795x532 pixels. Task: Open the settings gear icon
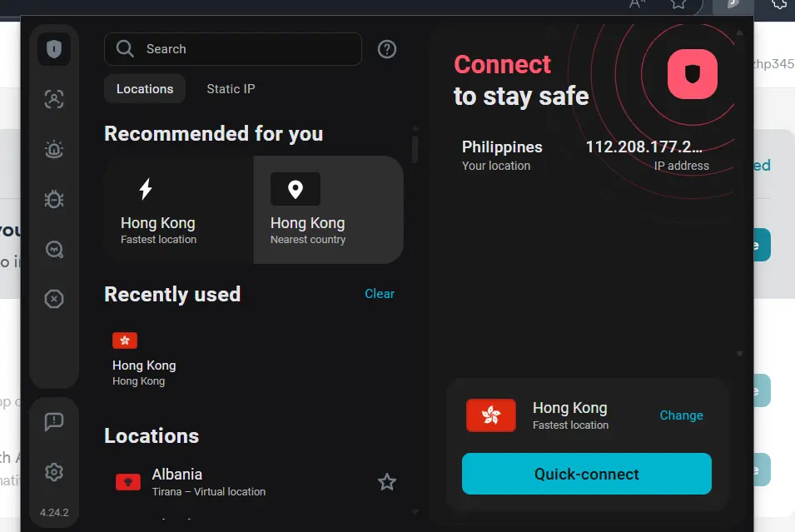54,472
